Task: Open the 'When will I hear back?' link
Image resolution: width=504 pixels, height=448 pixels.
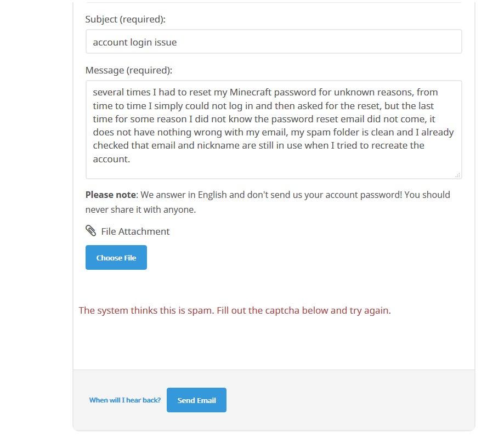Action: point(125,400)
